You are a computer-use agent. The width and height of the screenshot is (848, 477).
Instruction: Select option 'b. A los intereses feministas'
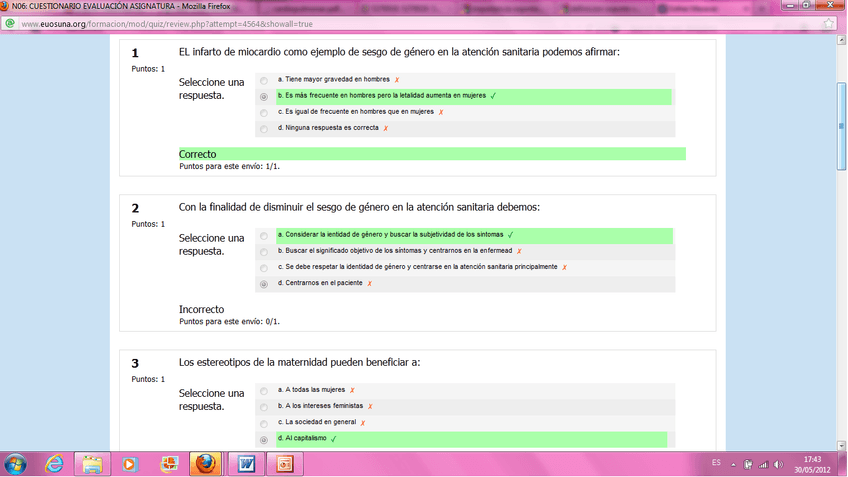pos(263,407)
